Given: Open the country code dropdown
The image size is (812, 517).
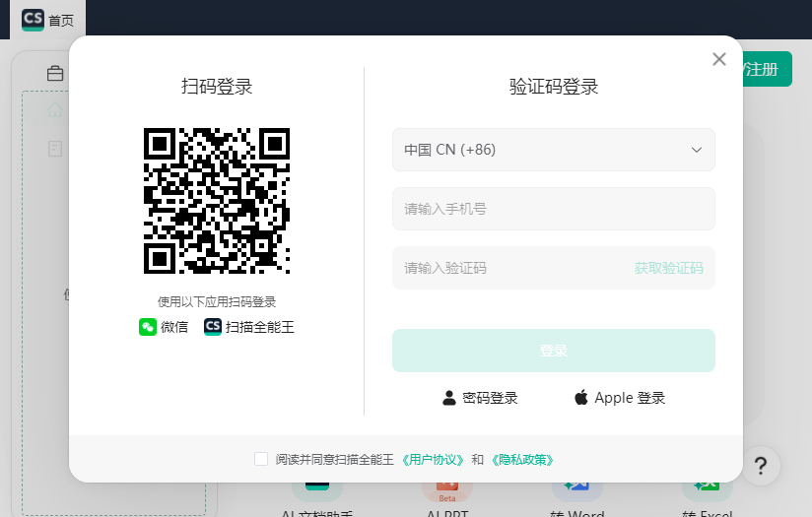Looking at the screenshot, I should [x=554, y=150].
